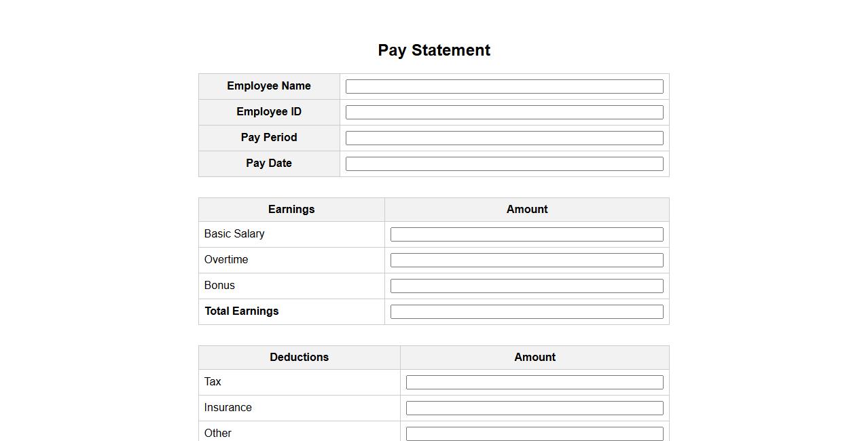Click the Basic Salary row label
This screenshot has height=441, width=868.
point(234,234)
